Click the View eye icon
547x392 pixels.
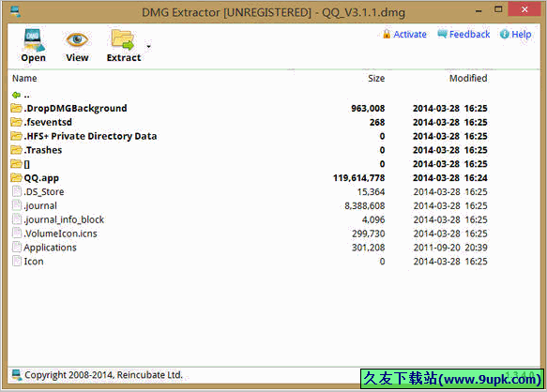point(77,39)
